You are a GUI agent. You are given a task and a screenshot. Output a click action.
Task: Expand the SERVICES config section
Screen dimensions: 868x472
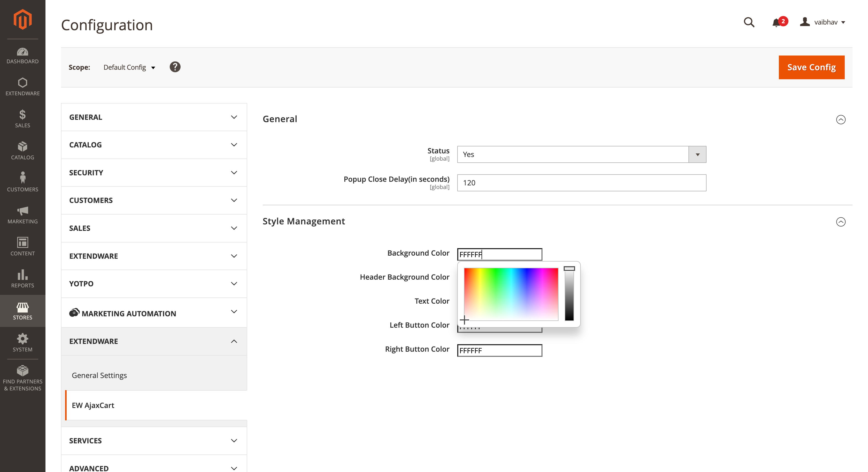[x=154, y=440]
